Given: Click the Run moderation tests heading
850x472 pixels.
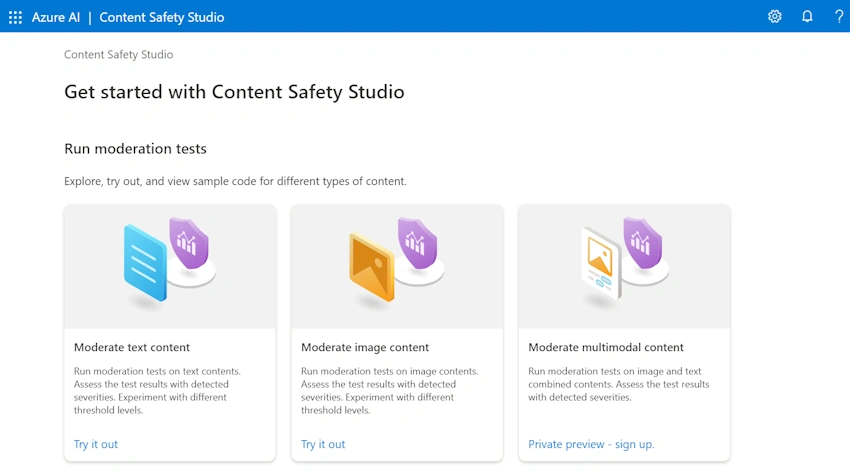Looking at the screenshot, I should (136, 148).
